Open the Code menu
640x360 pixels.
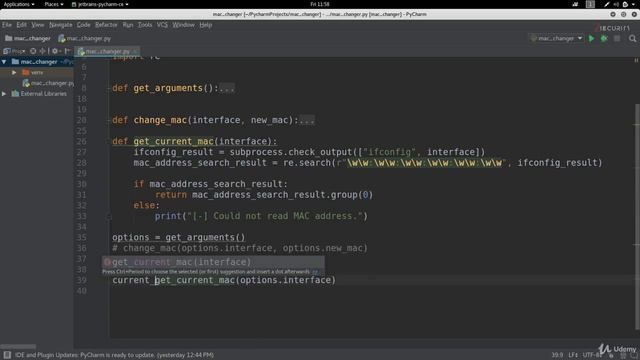[84, 25]
